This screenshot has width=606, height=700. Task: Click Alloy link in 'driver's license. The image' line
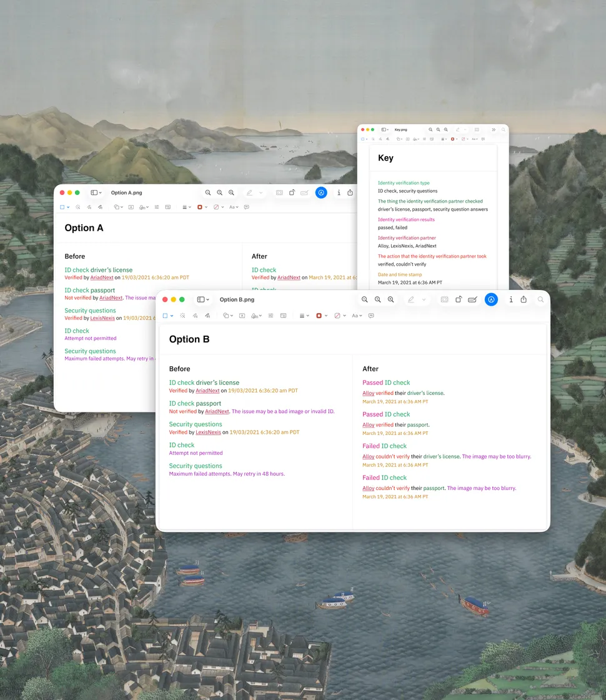[x=368, y=457]
